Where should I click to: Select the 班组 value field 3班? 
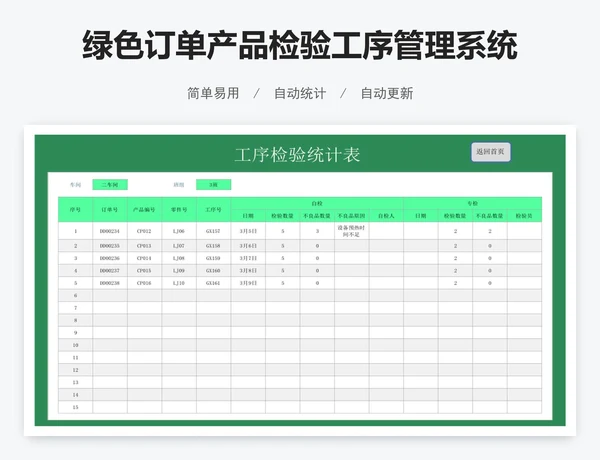point(214,185)
